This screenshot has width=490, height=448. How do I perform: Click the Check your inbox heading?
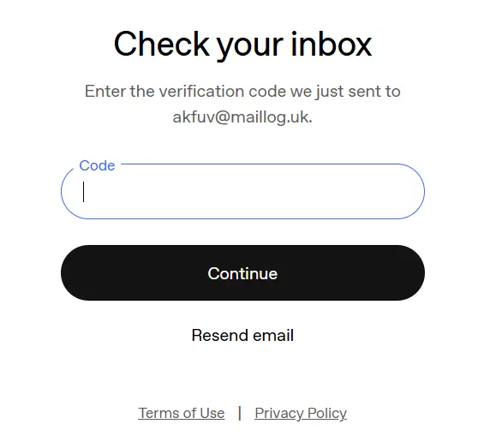coord(242,45)
